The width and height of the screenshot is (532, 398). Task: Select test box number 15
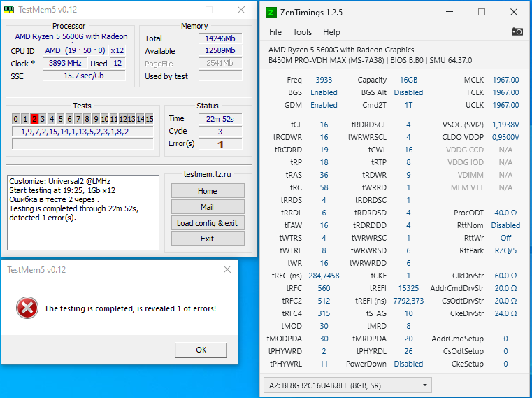click(150, 119)
